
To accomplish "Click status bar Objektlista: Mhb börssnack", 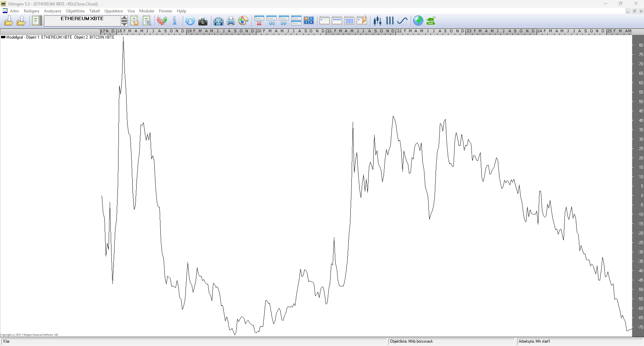I will [x=411, y=341].
